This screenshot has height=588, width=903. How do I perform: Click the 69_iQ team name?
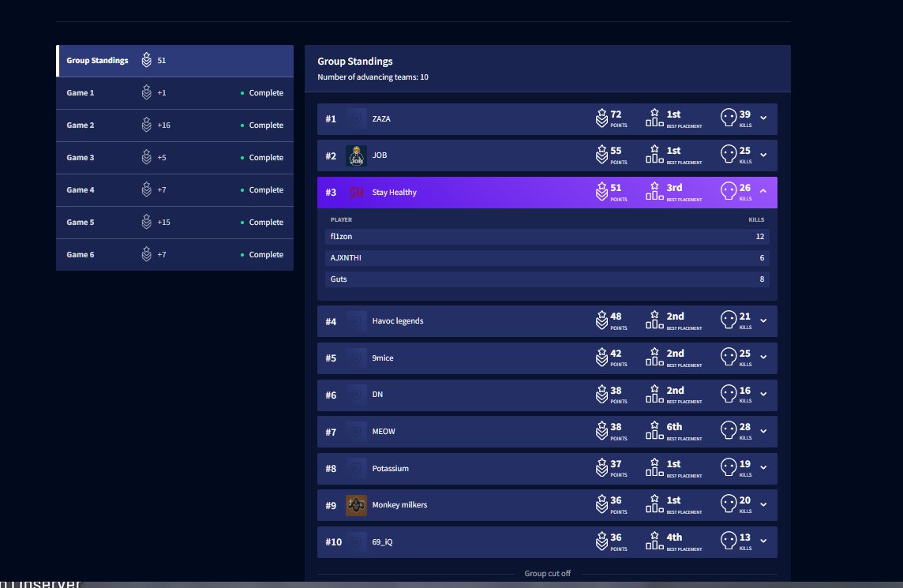pyautogui.click(x=382, y=542)
